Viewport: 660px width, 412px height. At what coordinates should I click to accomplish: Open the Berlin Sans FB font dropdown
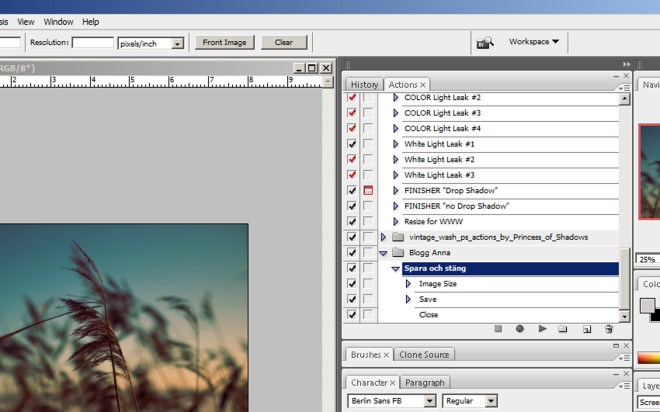(430, 401)
